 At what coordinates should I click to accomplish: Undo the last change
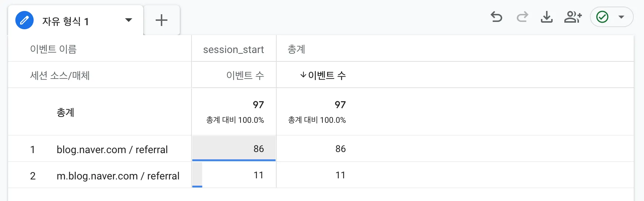[x=496, y=17]
